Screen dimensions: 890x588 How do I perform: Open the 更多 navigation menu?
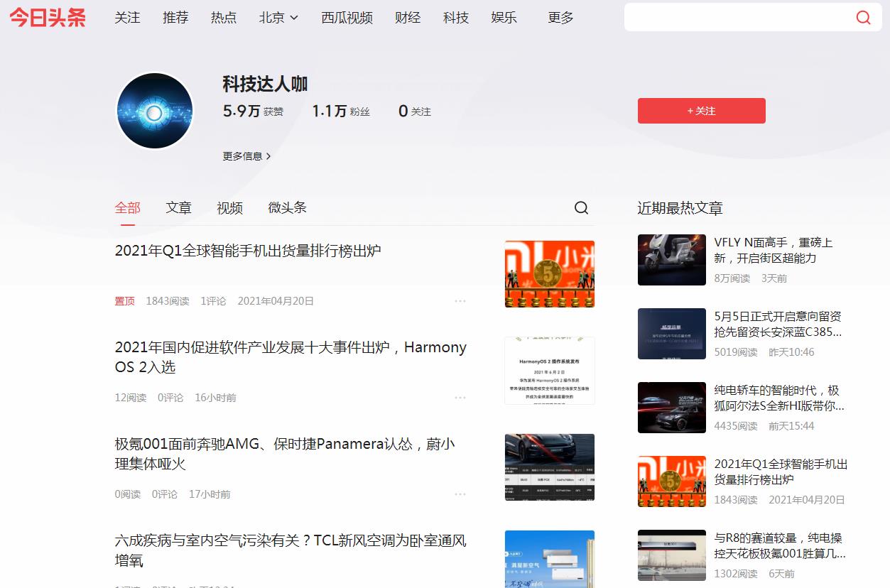(560, 18)
